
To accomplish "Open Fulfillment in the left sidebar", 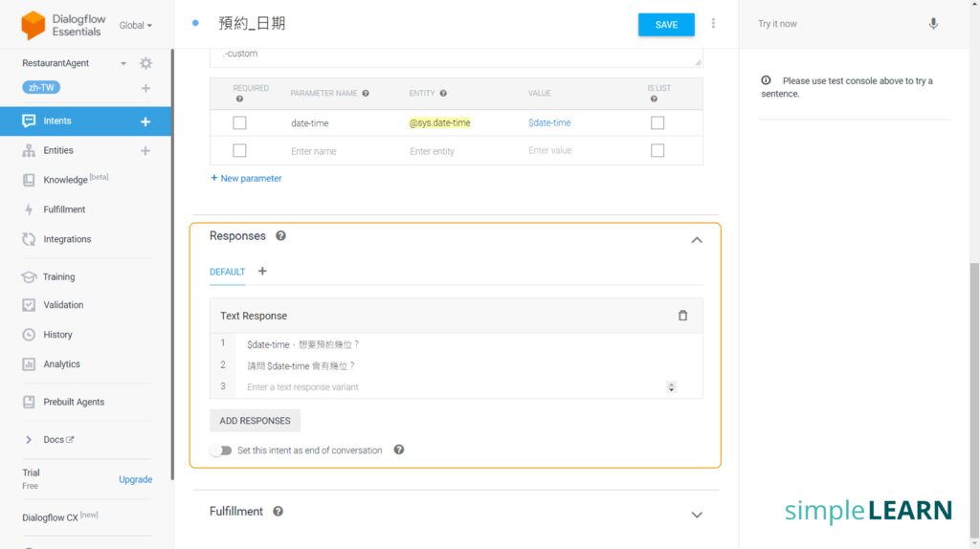I will 64,209.
